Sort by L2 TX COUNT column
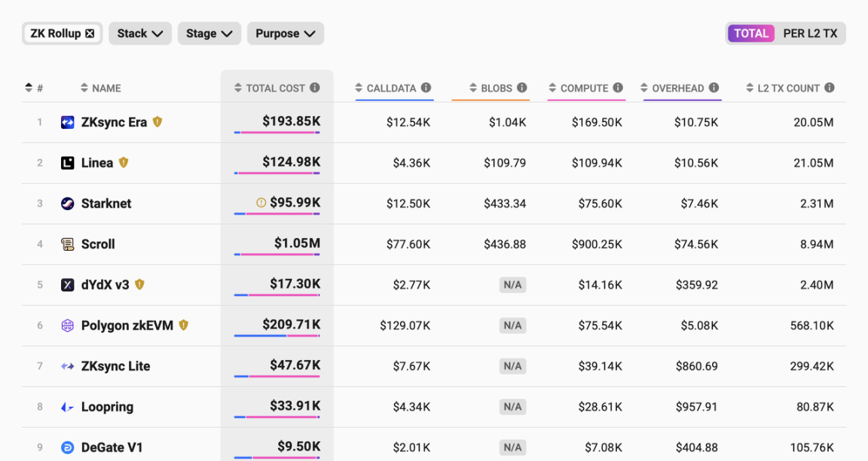 tap(782, 88)
